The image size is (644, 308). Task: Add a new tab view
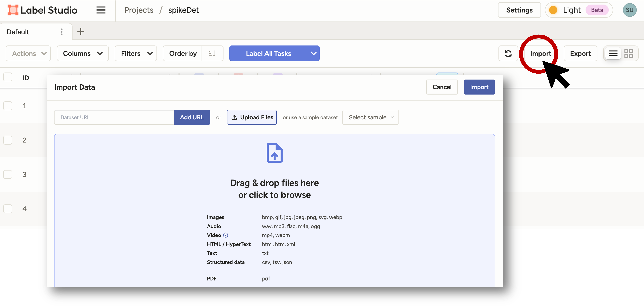[81, 32]
